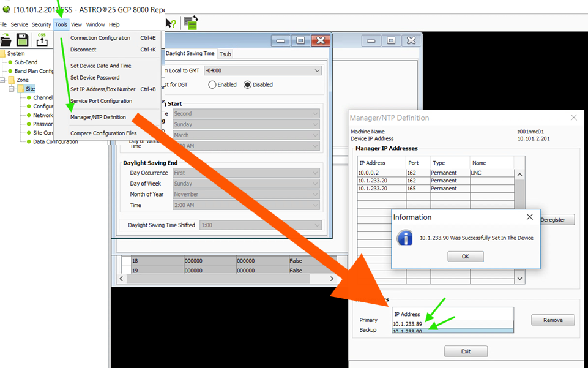Click the System folder icon
Viewport: 588px width, 368px height.
click(2, 54)
